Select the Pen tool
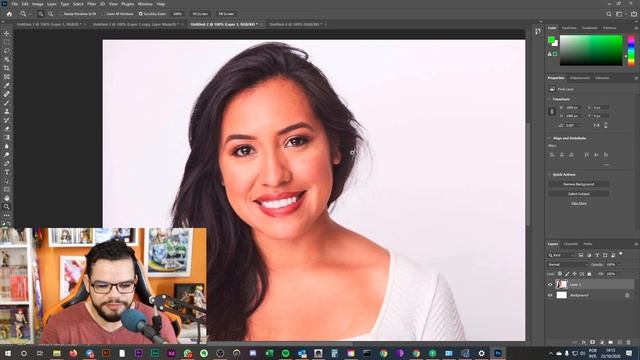The image size is (640, 360). click(x=7, y=163)
